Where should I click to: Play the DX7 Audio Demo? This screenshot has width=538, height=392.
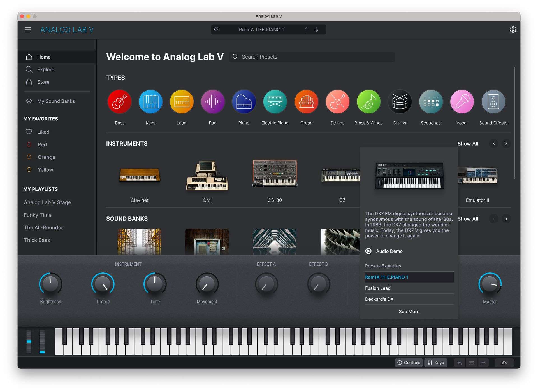(x=368, y=251)
